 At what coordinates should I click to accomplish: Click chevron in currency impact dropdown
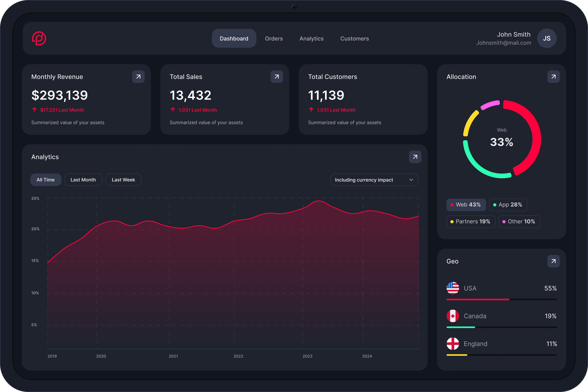point(411,180)
